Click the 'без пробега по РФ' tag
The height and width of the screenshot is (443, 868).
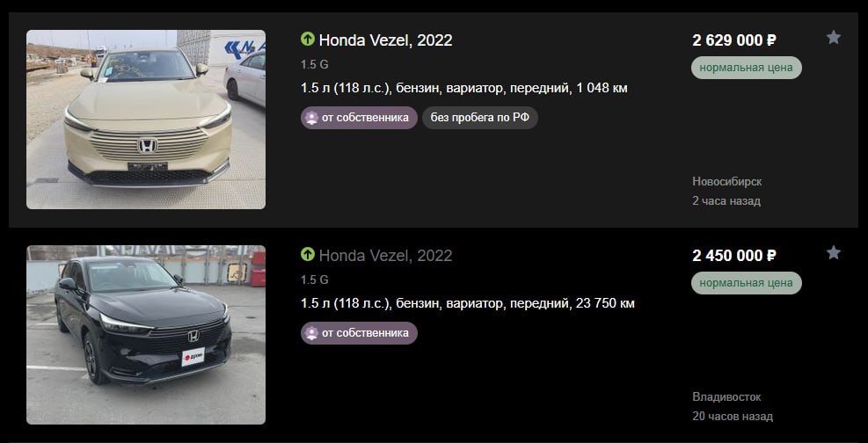tap(480, 118)
